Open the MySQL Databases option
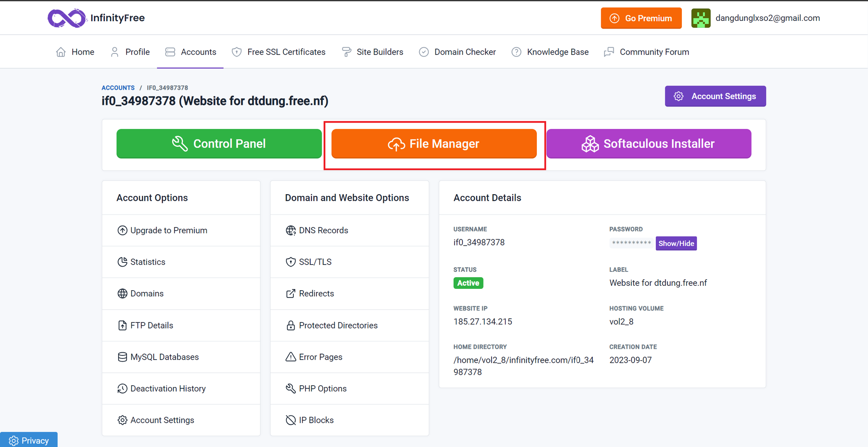The width and height of the screenshot is (868, 447). coord(181,357)
